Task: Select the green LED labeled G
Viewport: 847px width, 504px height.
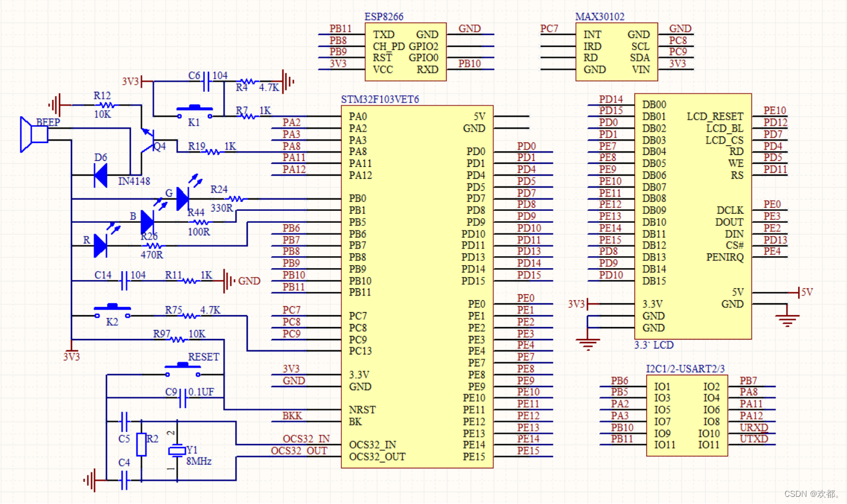Action: [x=183, y=198]
